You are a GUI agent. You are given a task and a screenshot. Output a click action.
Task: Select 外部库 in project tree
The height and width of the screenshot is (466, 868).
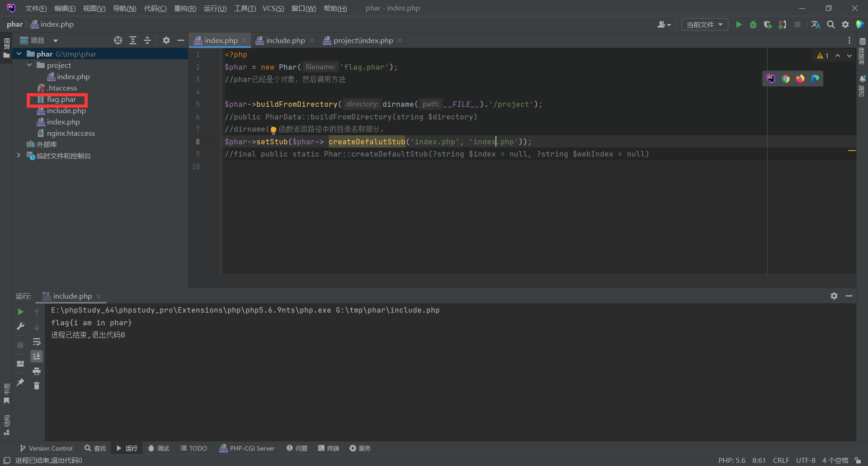(47, 145)
